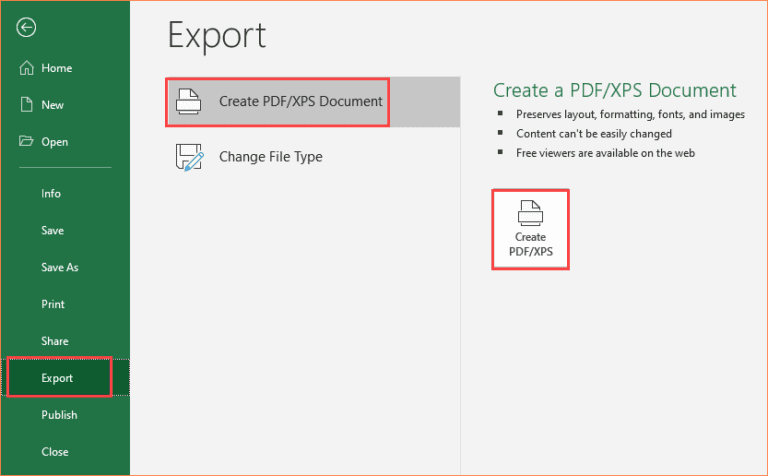Go to the Print page

tap(53, 305)
